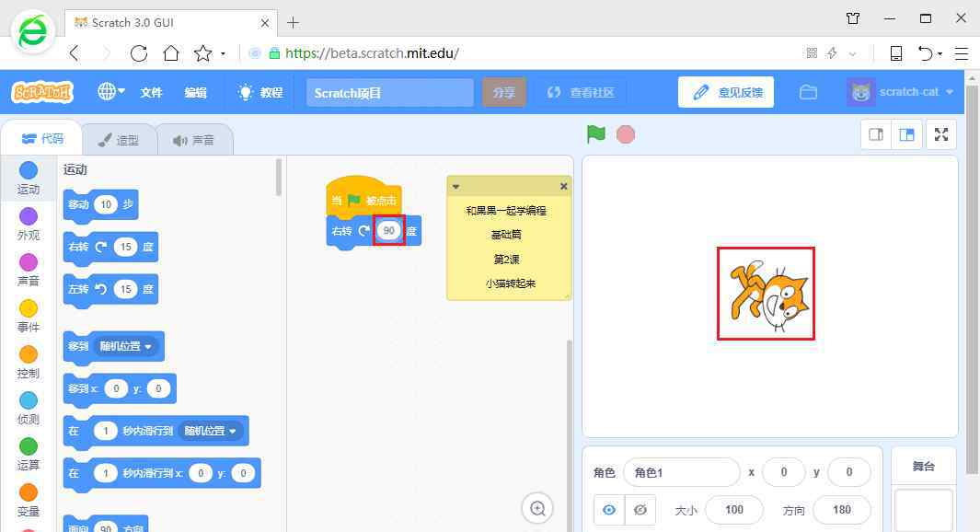980x532 pixels.
Task: Edit the Scratch项目 title field
Action: tap(389, 93)
